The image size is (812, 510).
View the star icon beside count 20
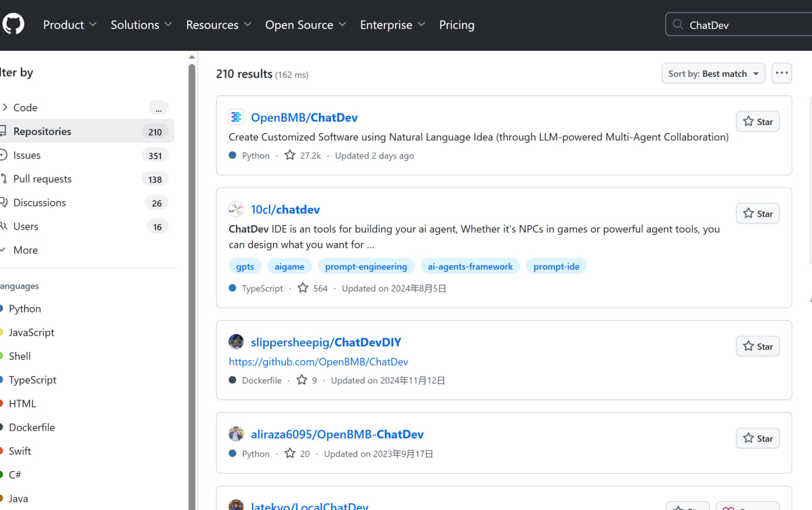click(x=290, y=453)
